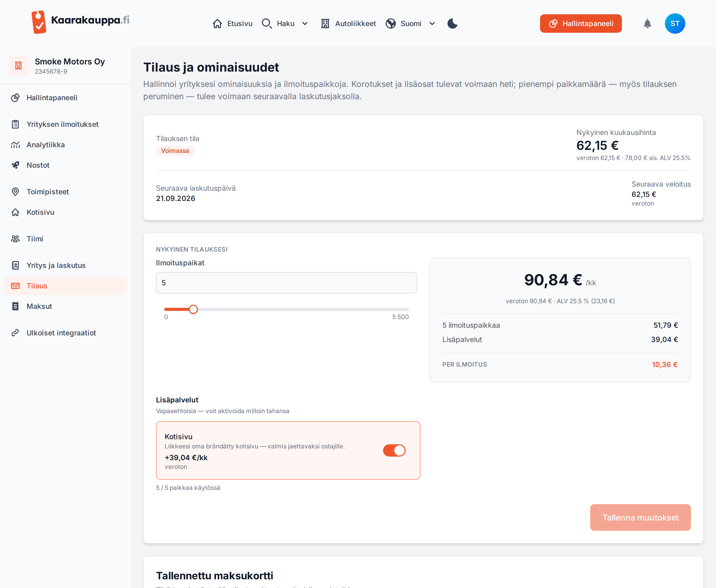Open Yritys ja laskutus in sidebar
The height and width of the screenshot is (588, 716).
(65, 266)
